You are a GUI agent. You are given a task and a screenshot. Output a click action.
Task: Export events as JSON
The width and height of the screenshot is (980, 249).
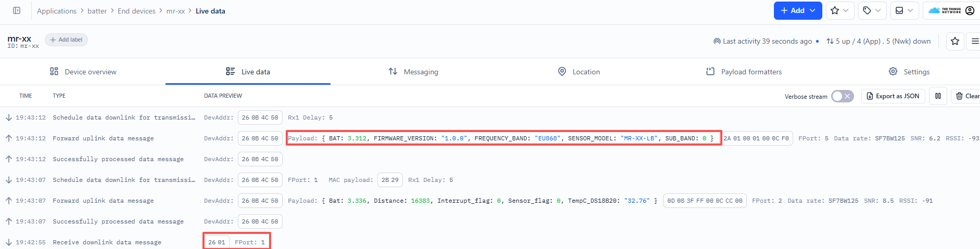[893, 96]
